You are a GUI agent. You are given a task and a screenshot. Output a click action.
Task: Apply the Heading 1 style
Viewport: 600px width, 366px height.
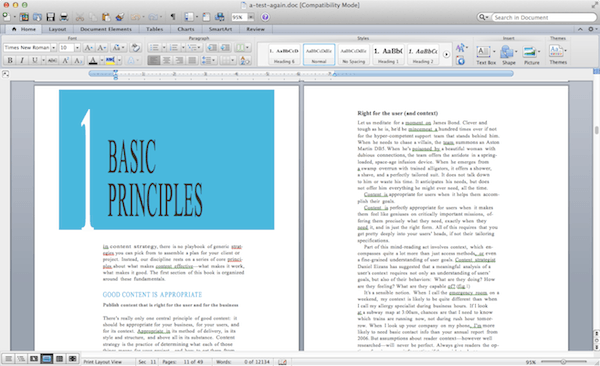(388, 54)
